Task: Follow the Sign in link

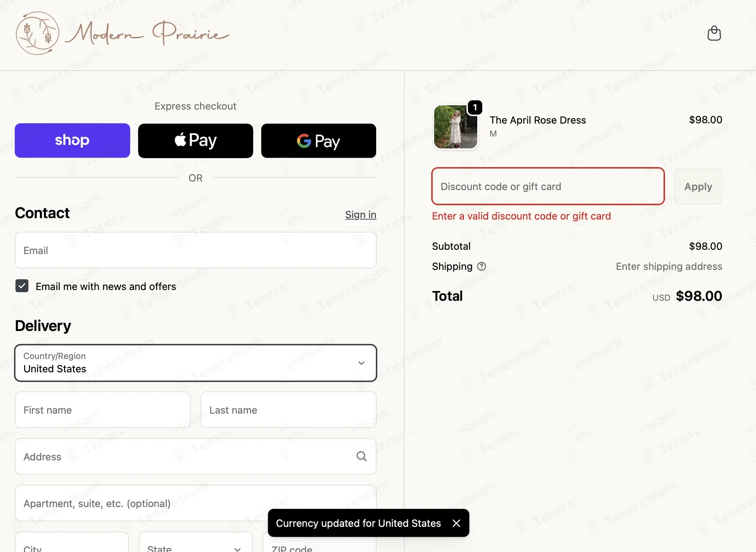Action: pyautogui.click(x=361, y=215)
